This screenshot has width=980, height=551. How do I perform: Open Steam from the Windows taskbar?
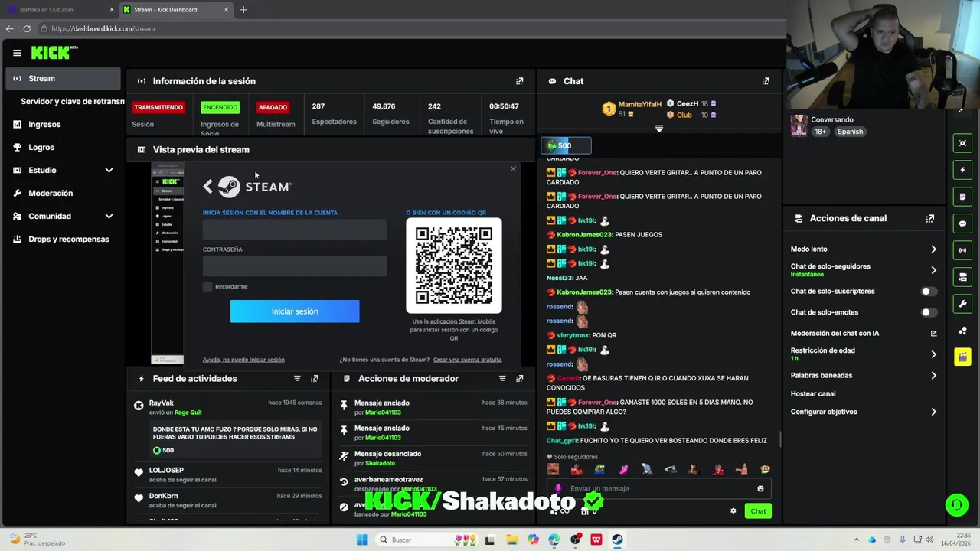[617, 540]
